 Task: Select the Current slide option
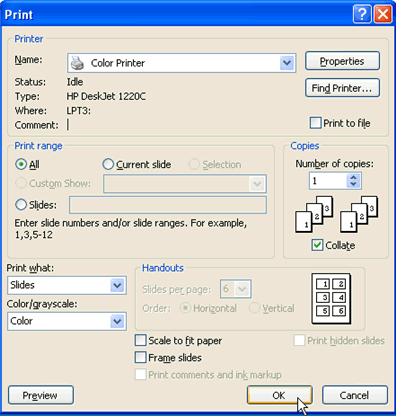[108, 164]
